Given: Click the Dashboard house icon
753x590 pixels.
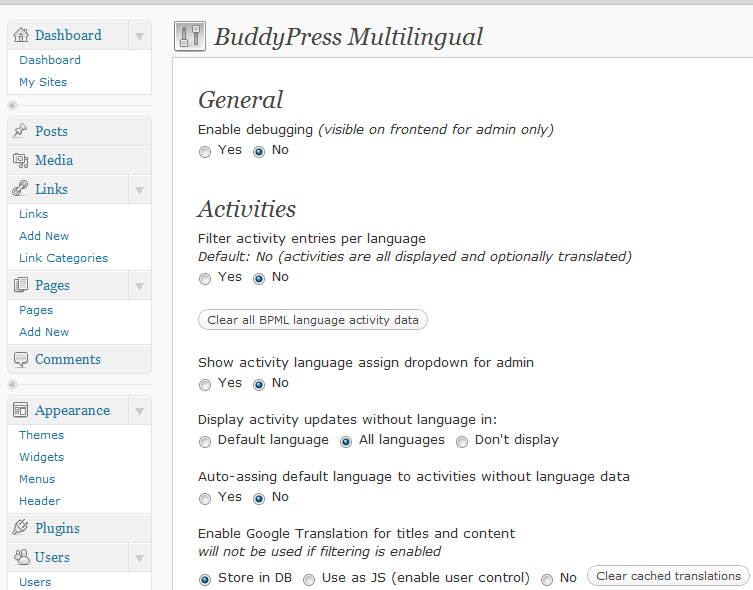Looking at the screenshot, I should point(21,35).
